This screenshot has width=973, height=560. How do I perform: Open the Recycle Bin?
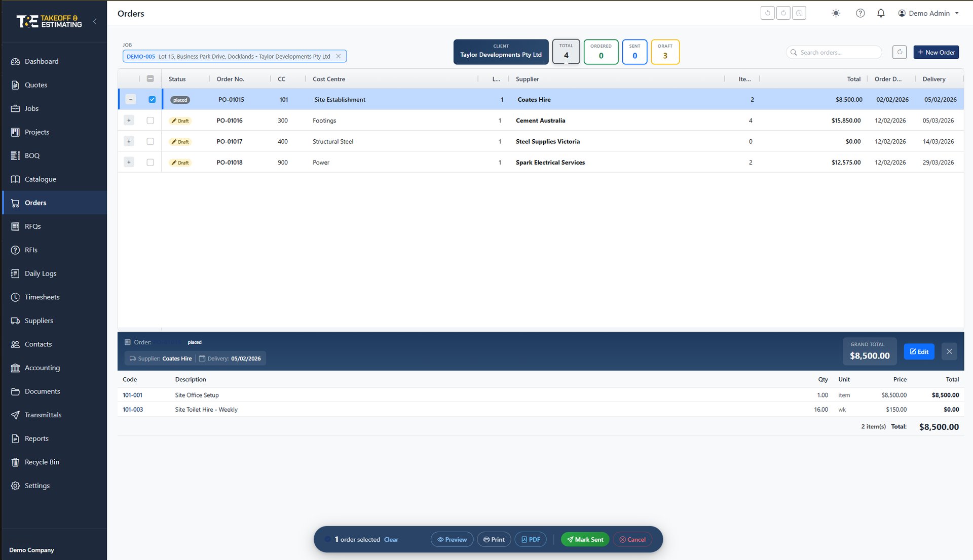(53, 462)
